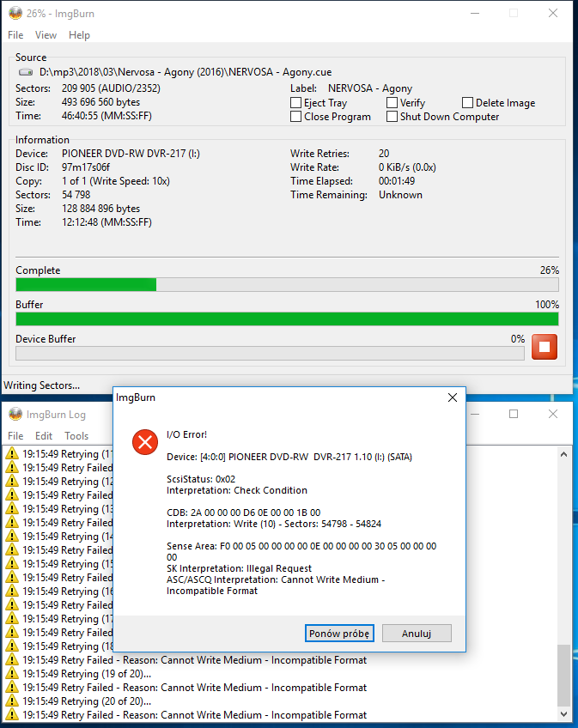The image size is (578, 728).
Task: Click the Time Elapsed value '00:01:49'
Action: coord(397,181)
